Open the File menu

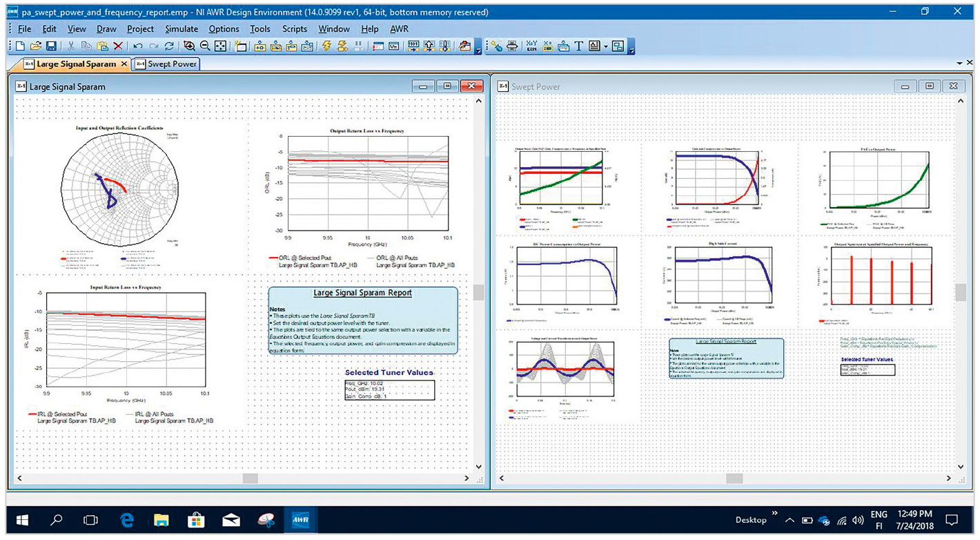[x=24, y=29]
